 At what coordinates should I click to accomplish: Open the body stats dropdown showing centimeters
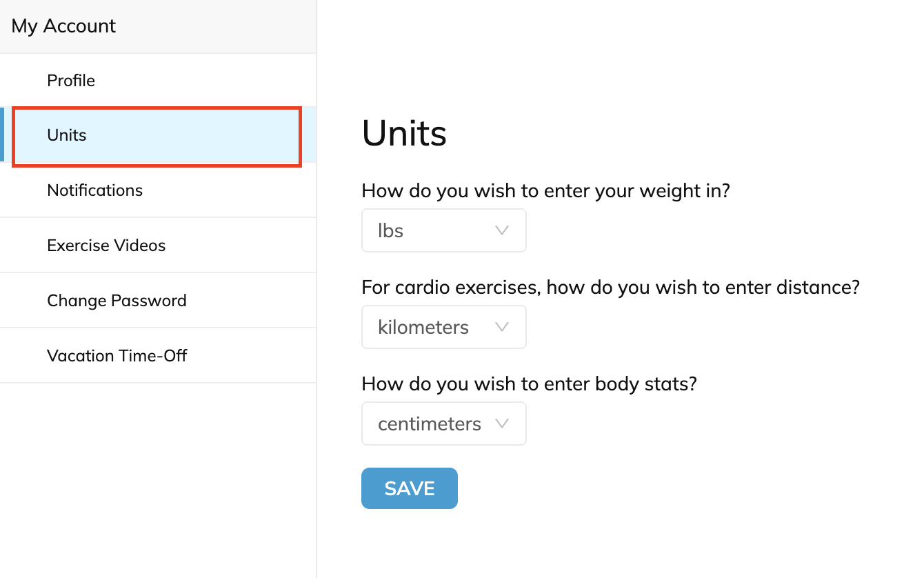click(443, 423)
